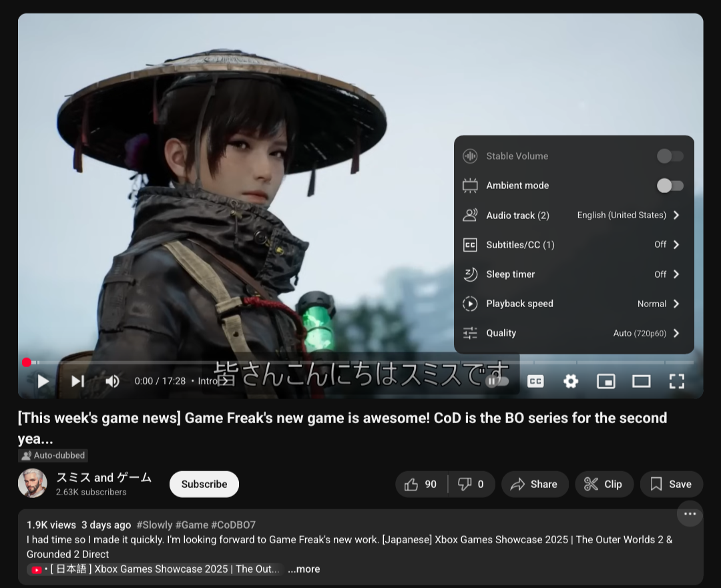Switch to theater mode

641,381
